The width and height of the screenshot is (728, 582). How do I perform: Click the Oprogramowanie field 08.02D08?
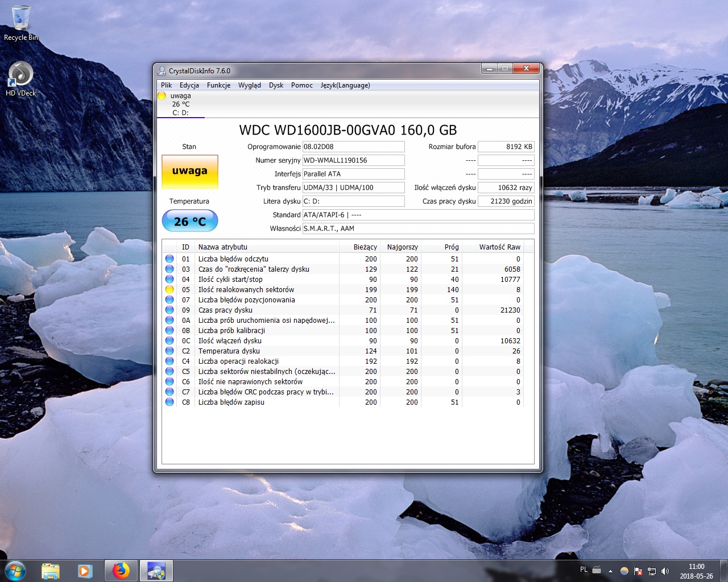tap(353, 147)
